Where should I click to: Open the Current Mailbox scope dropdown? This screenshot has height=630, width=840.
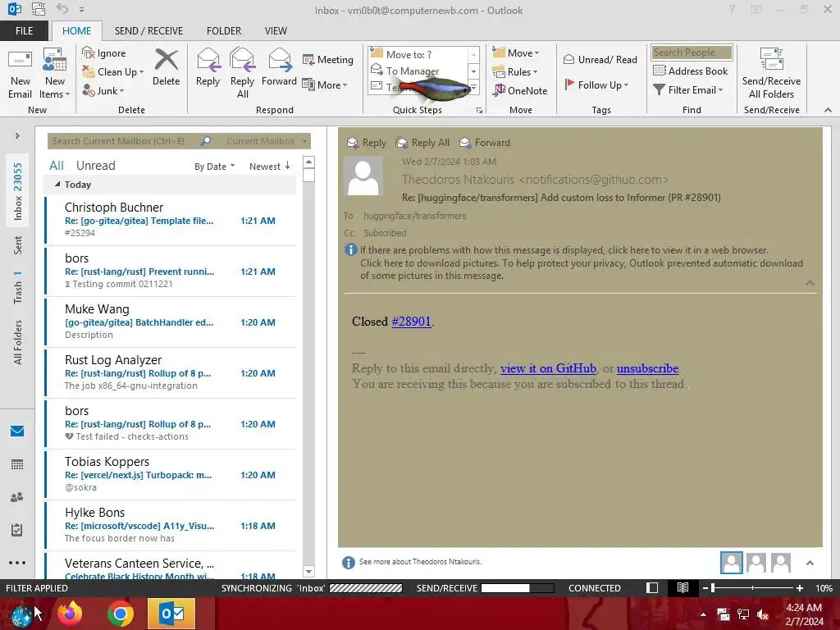tap(267, 141)
